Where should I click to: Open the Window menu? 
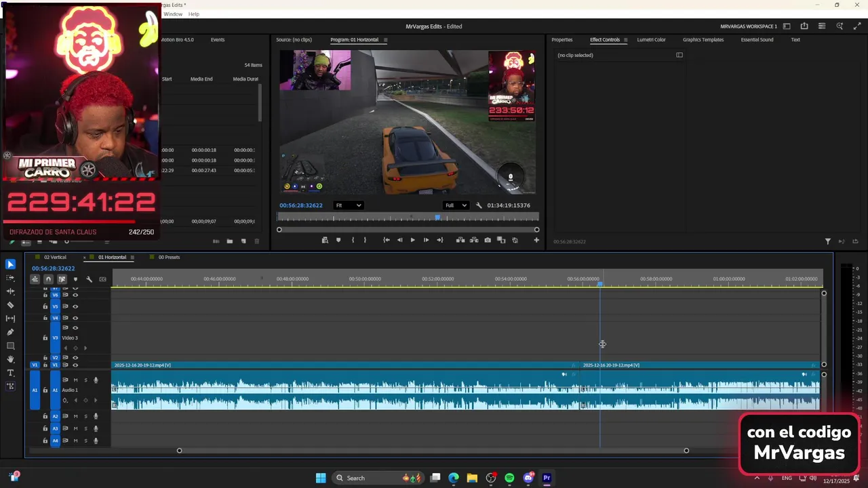(x=173, y=14)
